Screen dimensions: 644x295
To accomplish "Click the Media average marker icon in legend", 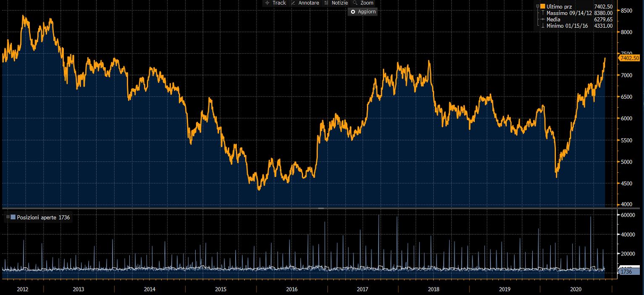I will (x=543, y=19).
